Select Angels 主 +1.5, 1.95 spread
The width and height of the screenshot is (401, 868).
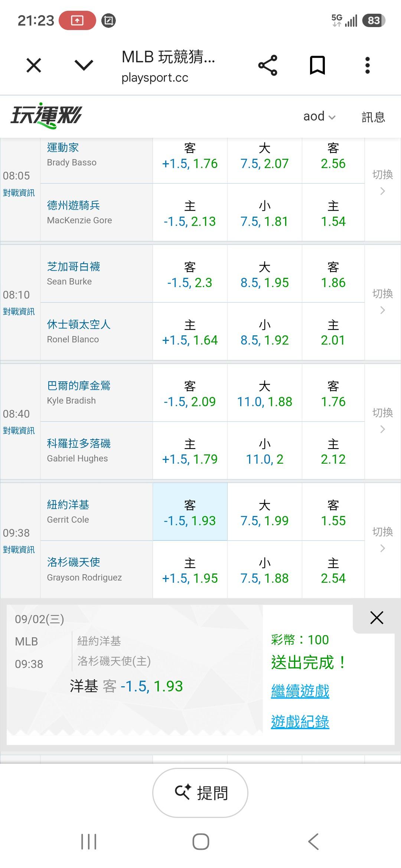190,570
